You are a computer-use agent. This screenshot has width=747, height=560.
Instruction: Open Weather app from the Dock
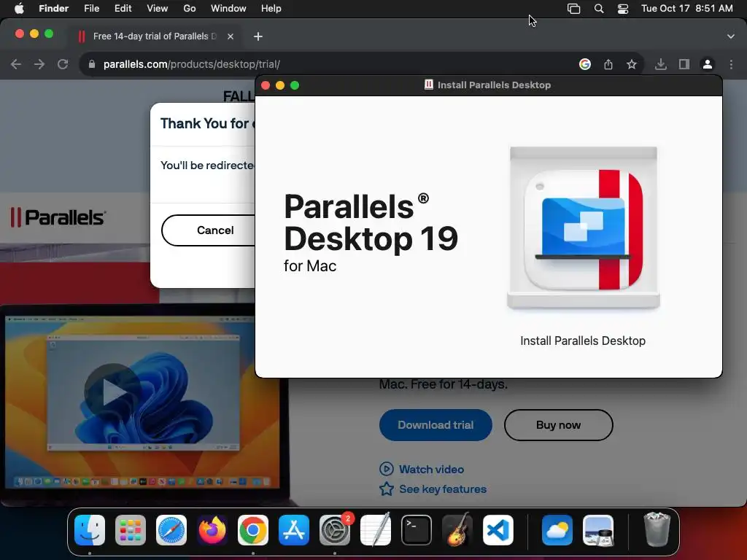click(x=557, y=530)
